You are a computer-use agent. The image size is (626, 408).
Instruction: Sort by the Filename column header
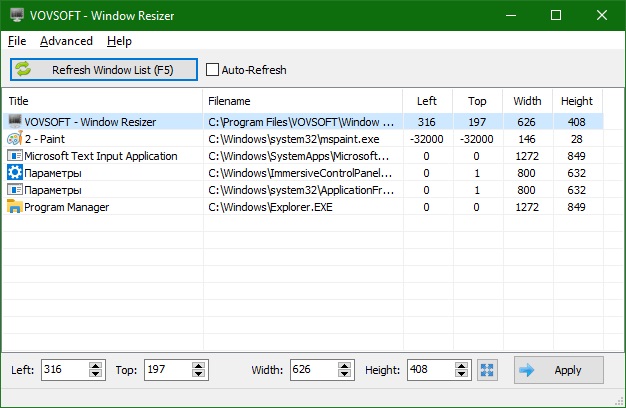303,101
